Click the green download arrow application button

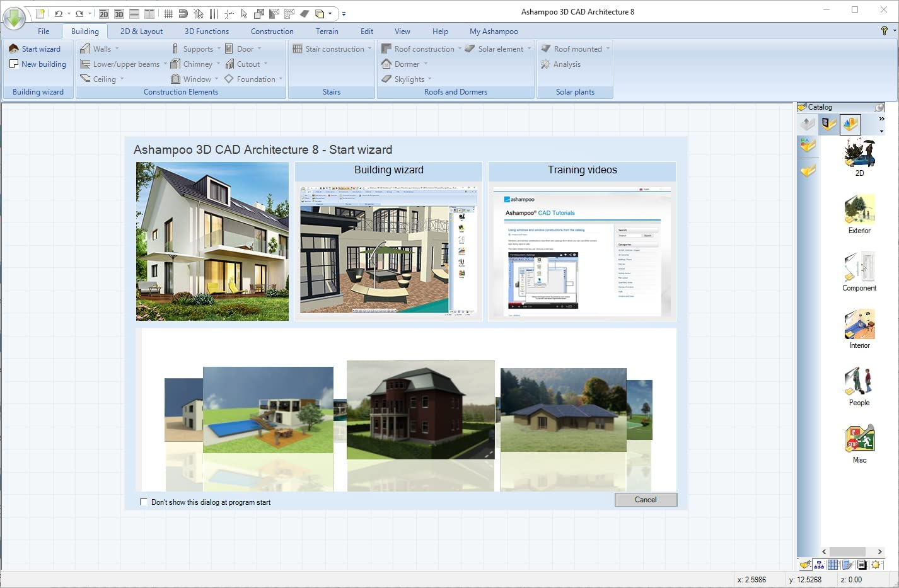(x=14, y=17)
